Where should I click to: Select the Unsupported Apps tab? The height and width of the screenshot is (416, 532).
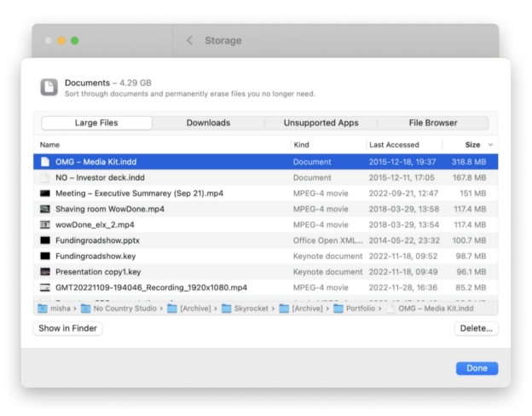[321, 123]
